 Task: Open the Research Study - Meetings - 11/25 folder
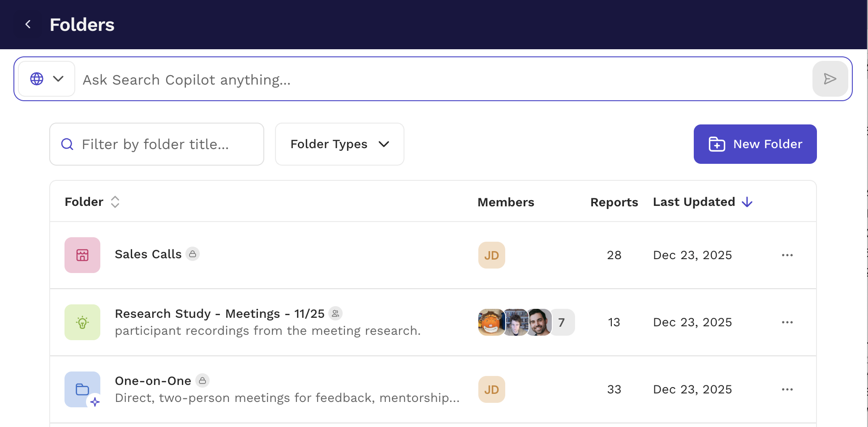point(219,313)
